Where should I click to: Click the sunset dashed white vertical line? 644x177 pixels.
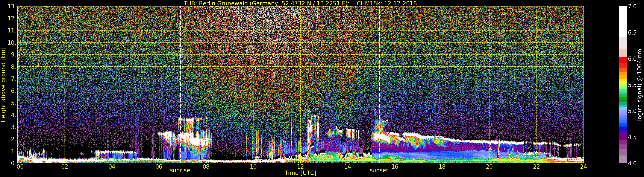coord(379,85)
